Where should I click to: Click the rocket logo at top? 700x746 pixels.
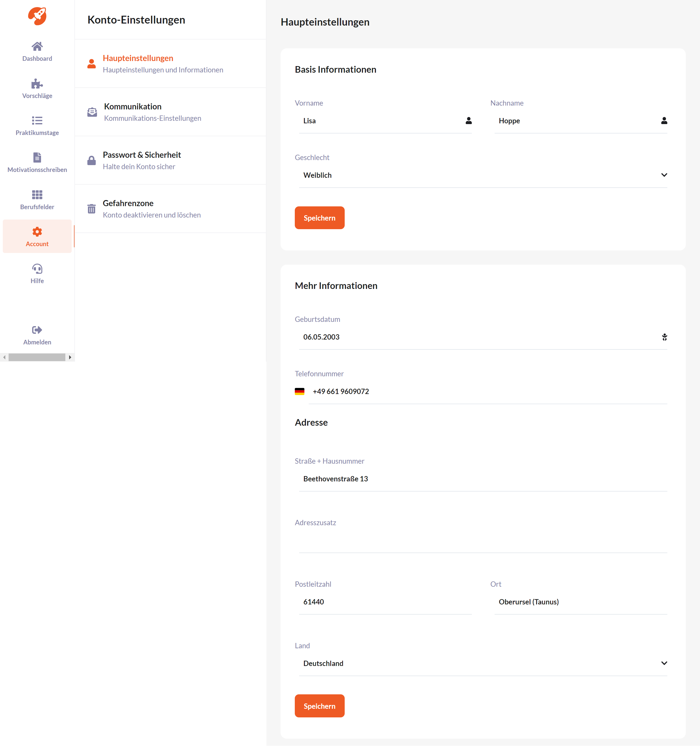[37, 16]
